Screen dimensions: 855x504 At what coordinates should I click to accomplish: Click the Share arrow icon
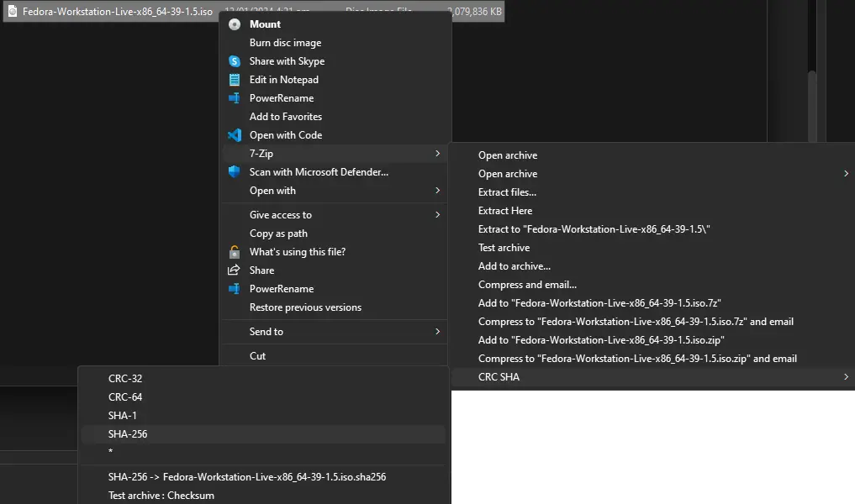(234, 270)
